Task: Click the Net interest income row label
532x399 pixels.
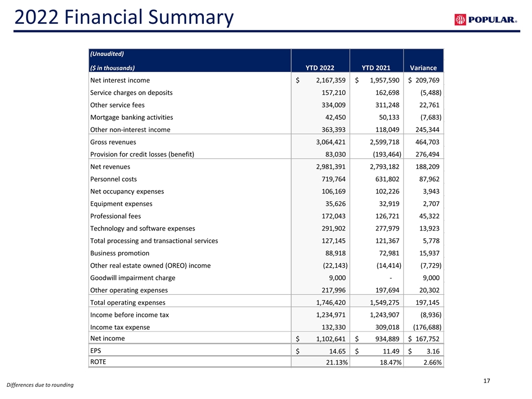Action: [119, 80]
